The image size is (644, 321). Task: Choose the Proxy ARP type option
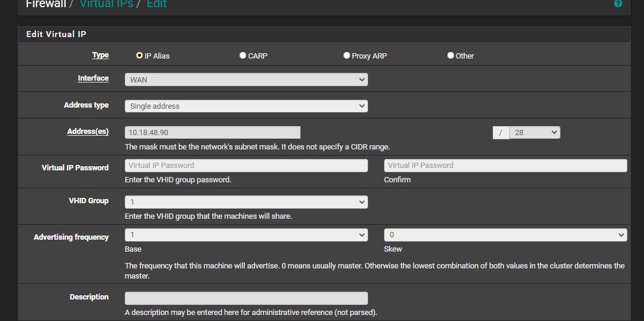[346, 56]
